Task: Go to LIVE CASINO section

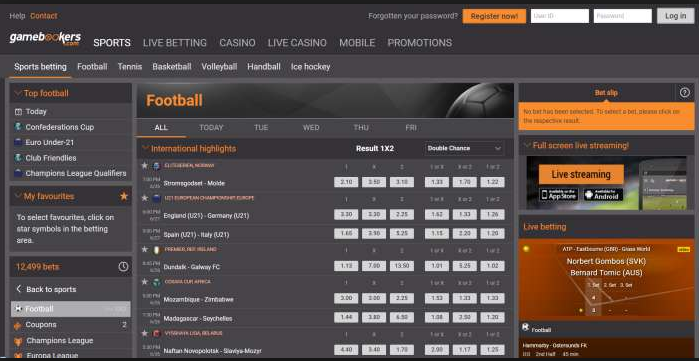Action: click(297, 43)
